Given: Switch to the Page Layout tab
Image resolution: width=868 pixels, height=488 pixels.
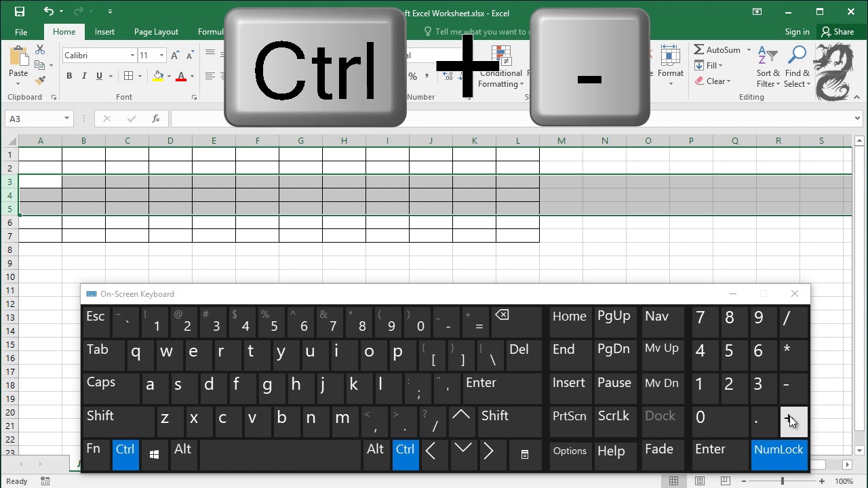Looking at the screenshot, I should click(156, 32).
